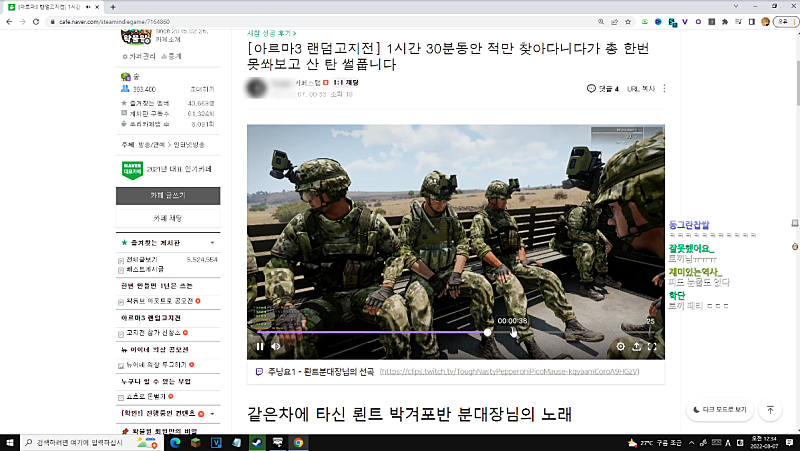
Task: Click the 카페 글쓰기 button
Action: pos(168,195)
